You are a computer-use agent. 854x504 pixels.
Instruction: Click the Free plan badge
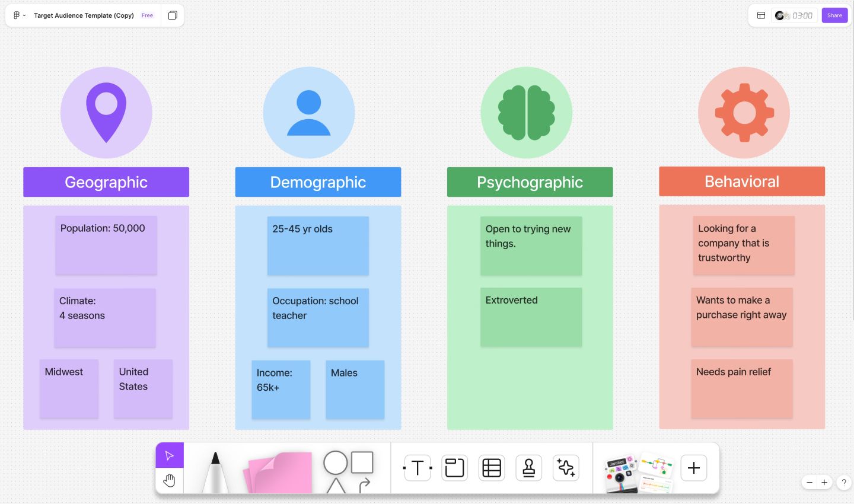tap(147, 15)
